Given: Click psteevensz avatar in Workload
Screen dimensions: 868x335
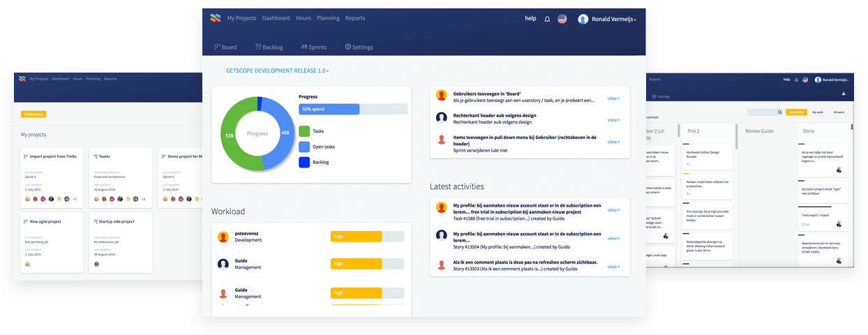Looking at the screenshot, I should [x=223, y=237].
